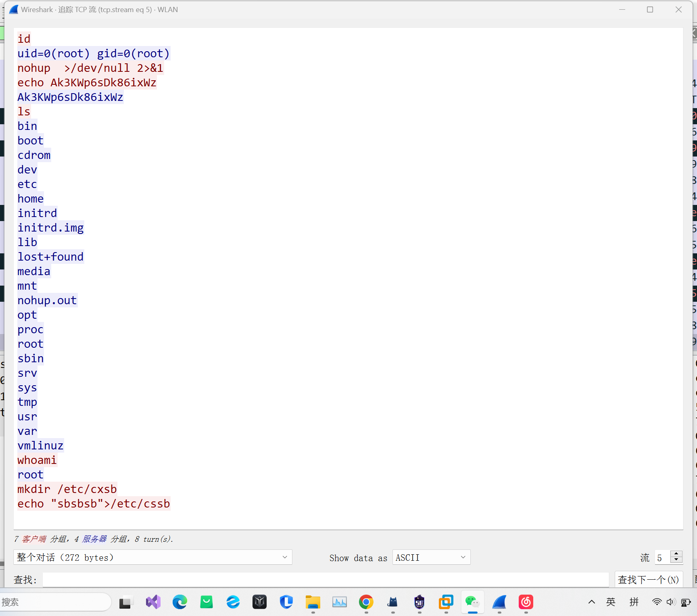Open the performance monitor chart icon
This screenshot has height=616, width=697.
pos(340,602)
